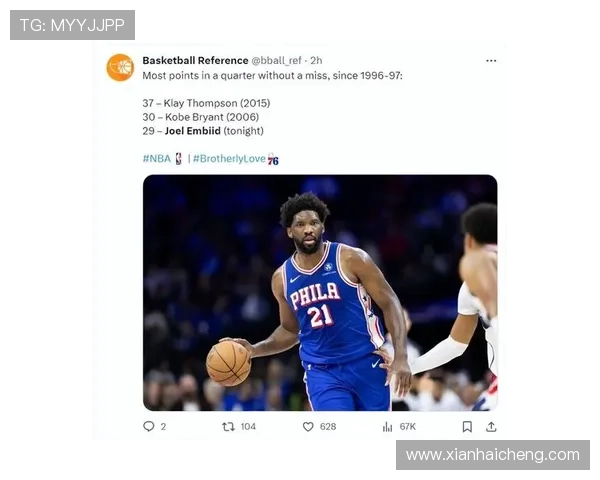Follow the #NBA hashtag

click(157, 158)
